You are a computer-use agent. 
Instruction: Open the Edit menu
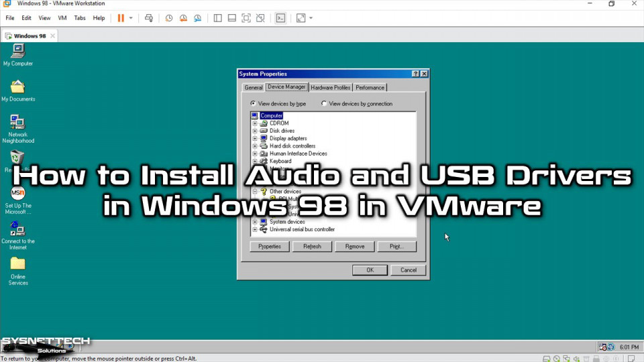click(x=26, y=18)
